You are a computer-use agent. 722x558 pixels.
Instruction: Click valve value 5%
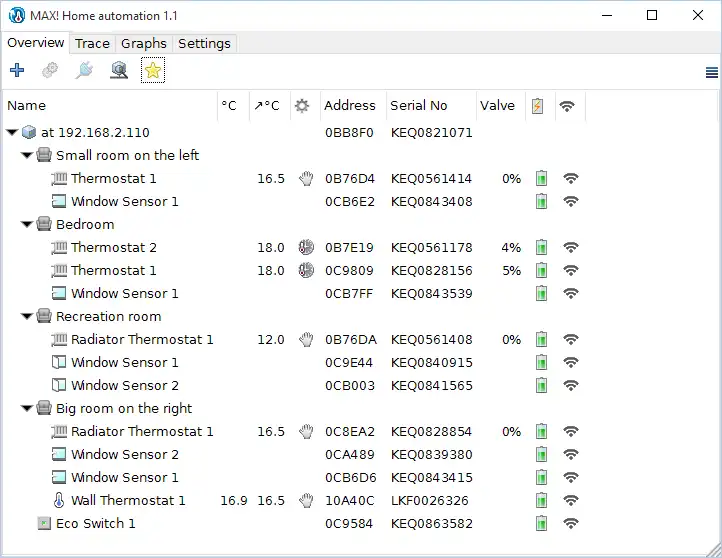512,270
